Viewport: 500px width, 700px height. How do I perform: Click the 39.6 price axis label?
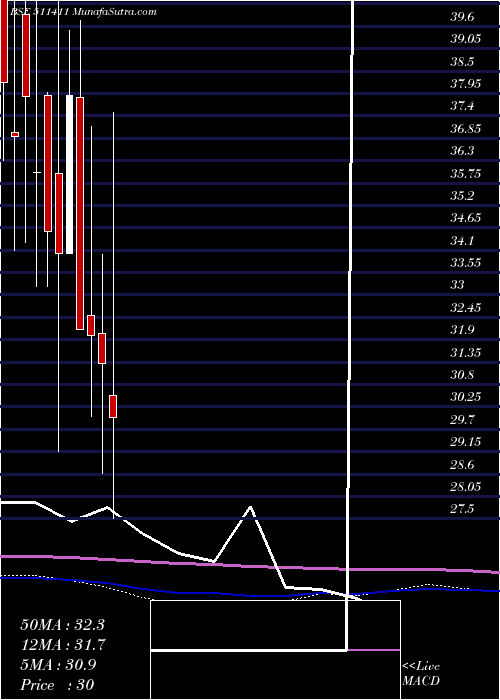462,17
